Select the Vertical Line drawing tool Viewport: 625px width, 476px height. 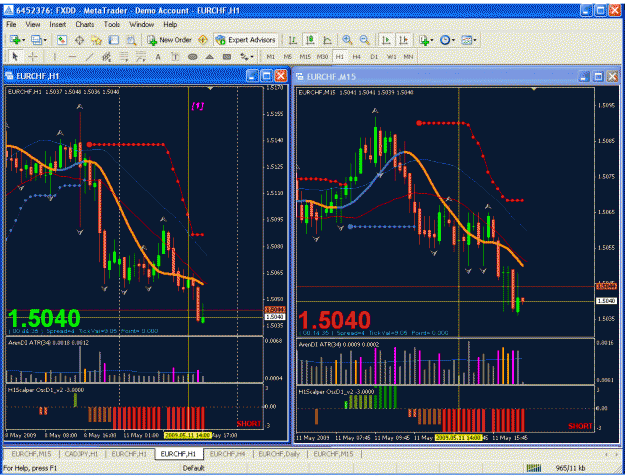pos(55,57)
